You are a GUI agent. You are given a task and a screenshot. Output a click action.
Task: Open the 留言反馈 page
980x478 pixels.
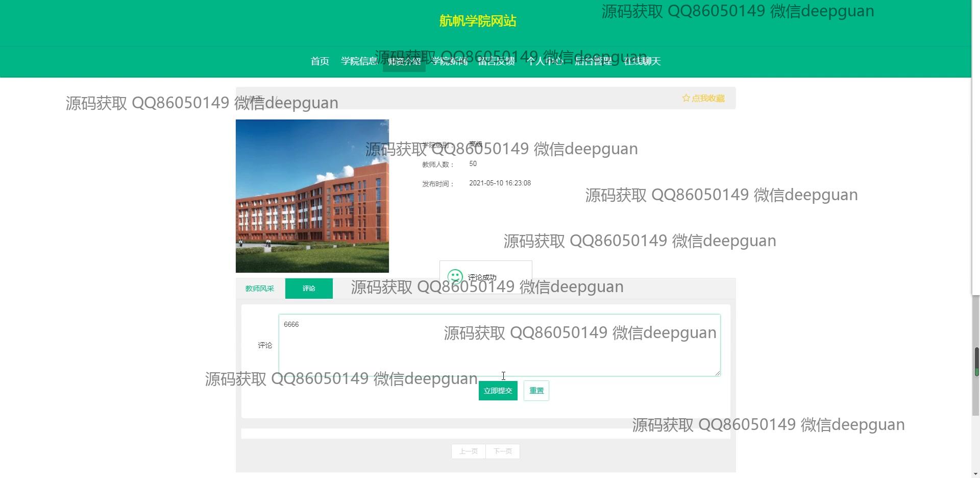(x=496, y=61)
